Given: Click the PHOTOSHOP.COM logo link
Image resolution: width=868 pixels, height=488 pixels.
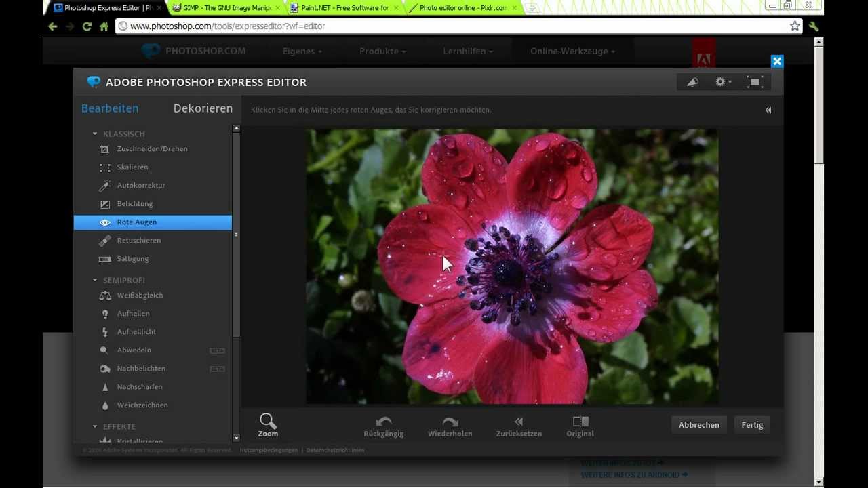Looking at the screenshot, I should tap(194, 51).
